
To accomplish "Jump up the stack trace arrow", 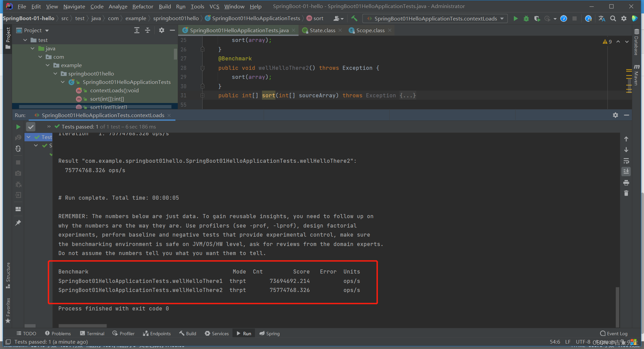I will (x=626, y=139).
